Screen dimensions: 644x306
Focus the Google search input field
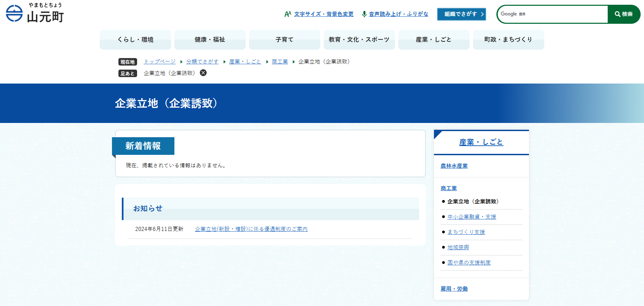553,14
